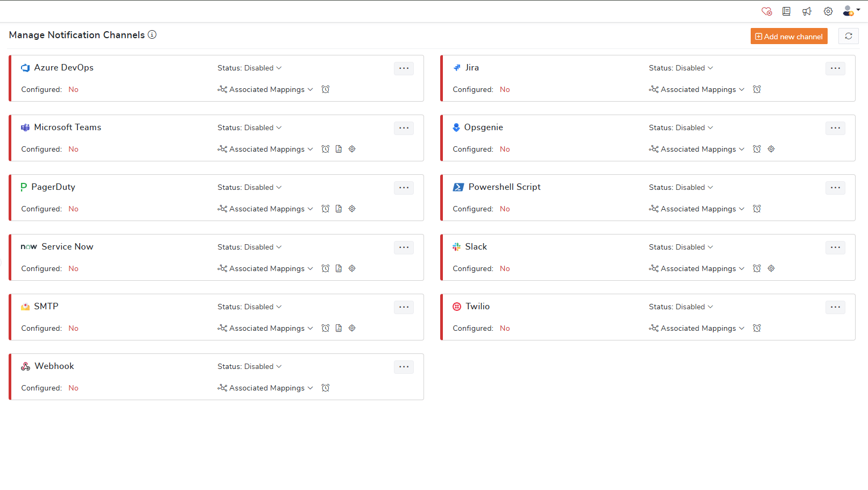Image resolution: width=868 pixels, height=490 pixels.
Task: Expand Associated Mappings for Webhook
Action: (x=265, y=388)
